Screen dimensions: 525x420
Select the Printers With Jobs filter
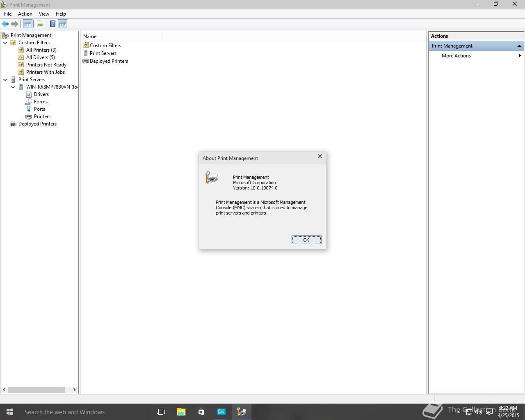coord(46,72)
